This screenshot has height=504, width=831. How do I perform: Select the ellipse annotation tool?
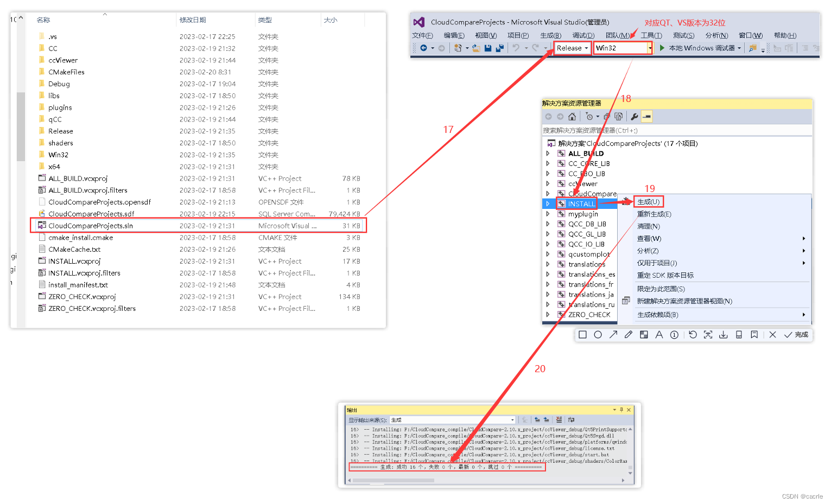(x=598, y=335)
